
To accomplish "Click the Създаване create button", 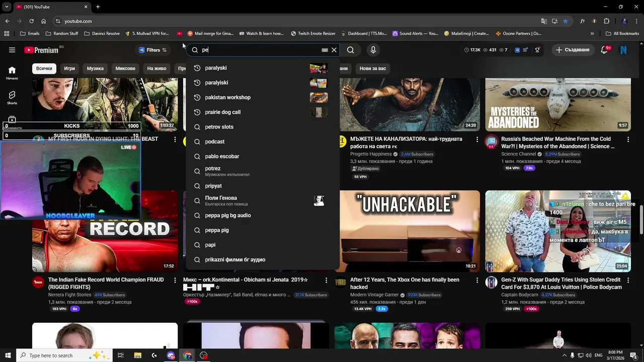I will click(x=573, y=50).
